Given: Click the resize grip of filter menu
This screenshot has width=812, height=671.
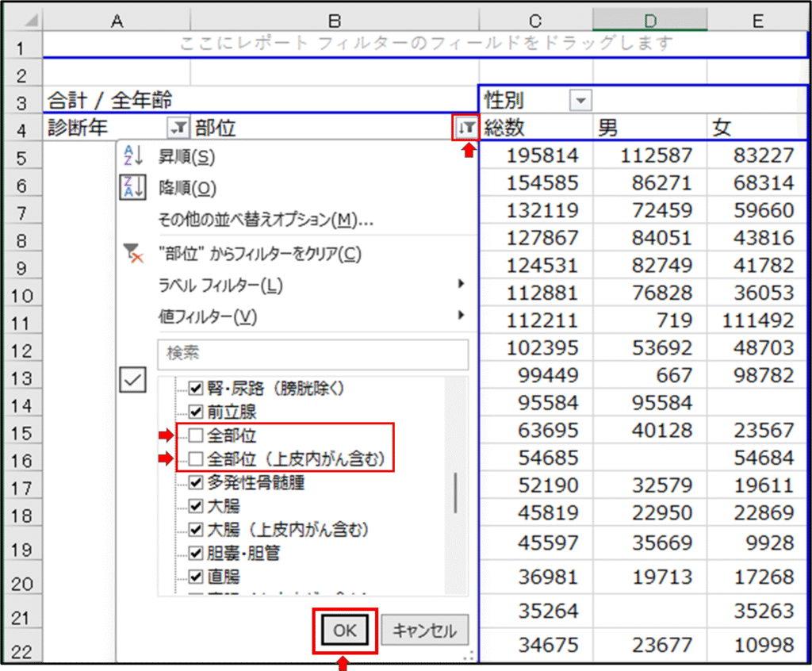Looking at the screenshot, I should [x=469, y=654].
